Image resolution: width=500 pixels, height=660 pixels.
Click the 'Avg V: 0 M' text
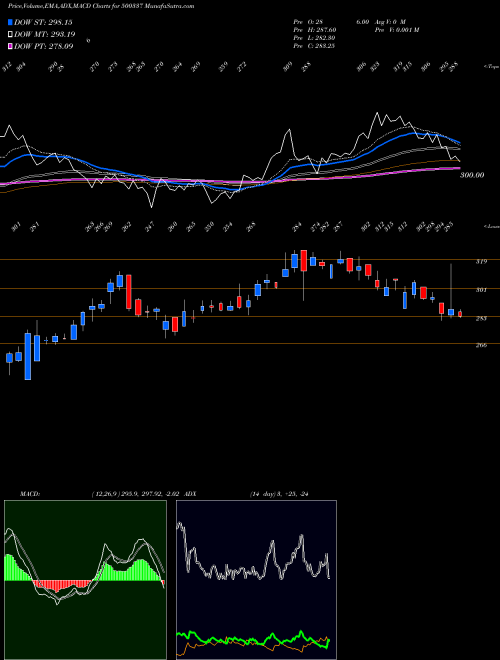coord(391,21)
